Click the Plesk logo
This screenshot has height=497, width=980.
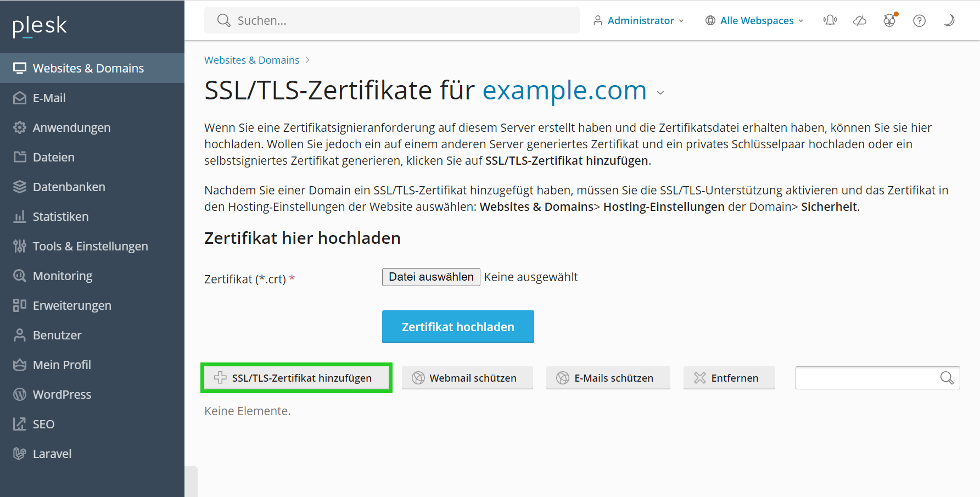click(40, 26)
